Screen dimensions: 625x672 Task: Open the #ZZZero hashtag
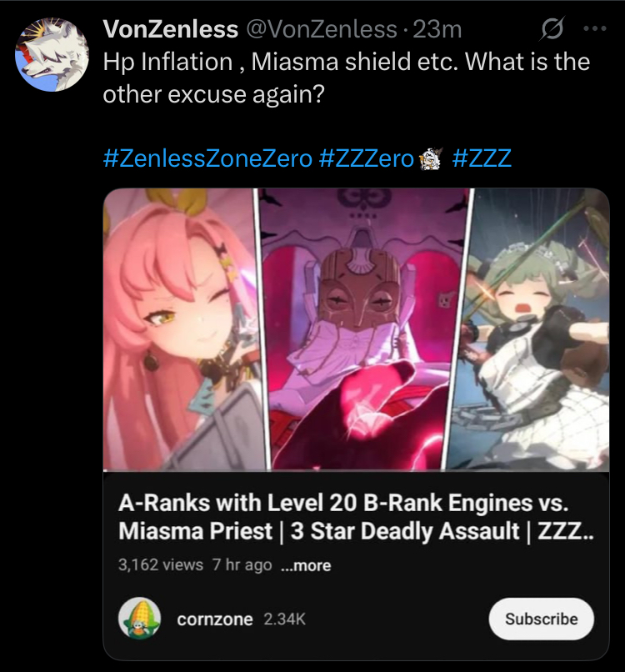point(367,158)
